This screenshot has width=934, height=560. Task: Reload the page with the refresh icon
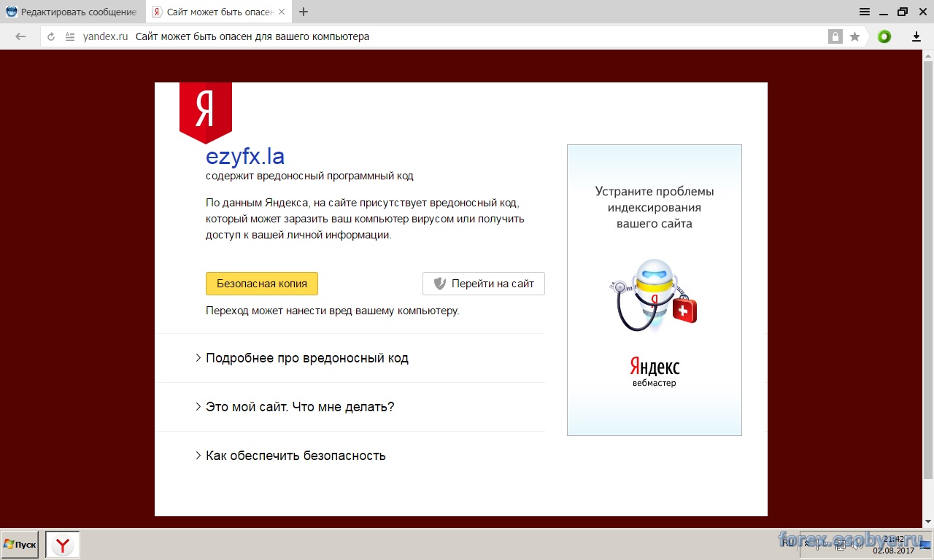tap(51, 36)
